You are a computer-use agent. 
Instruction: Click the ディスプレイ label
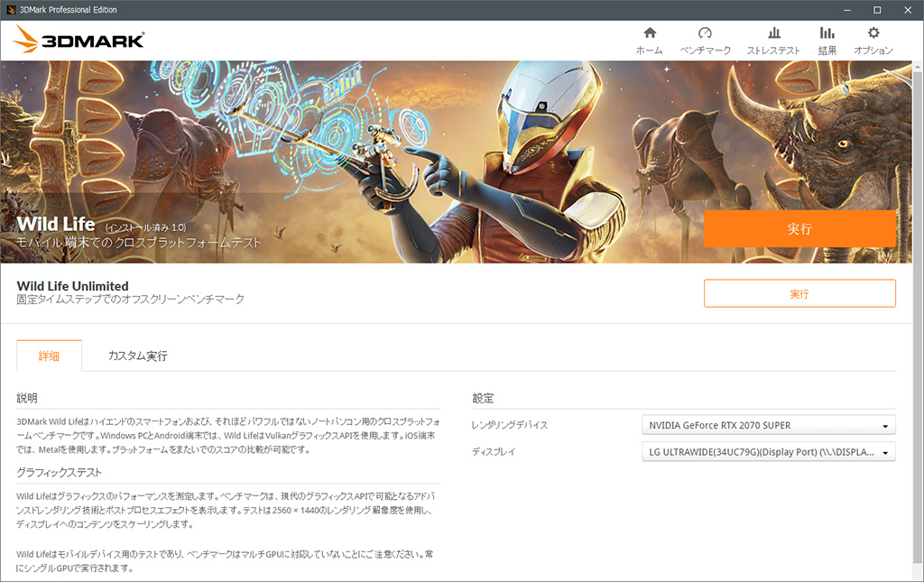494,452
